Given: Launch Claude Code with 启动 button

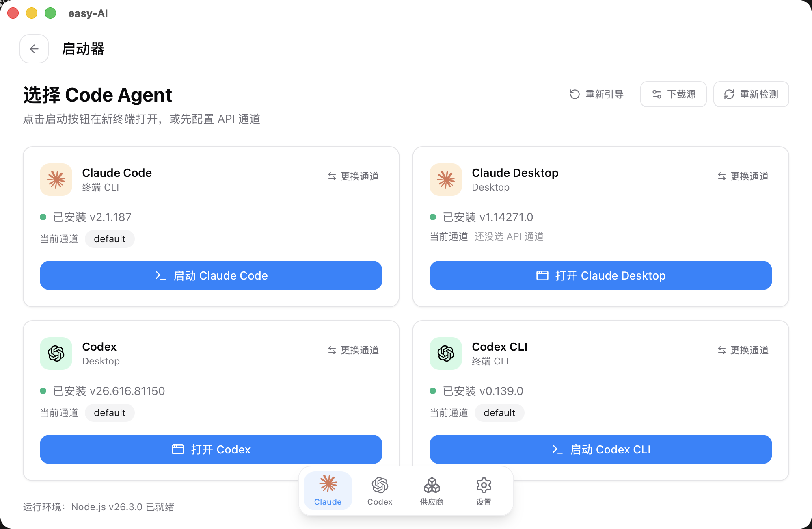Looking at the screenshot, I should (211, 275).
